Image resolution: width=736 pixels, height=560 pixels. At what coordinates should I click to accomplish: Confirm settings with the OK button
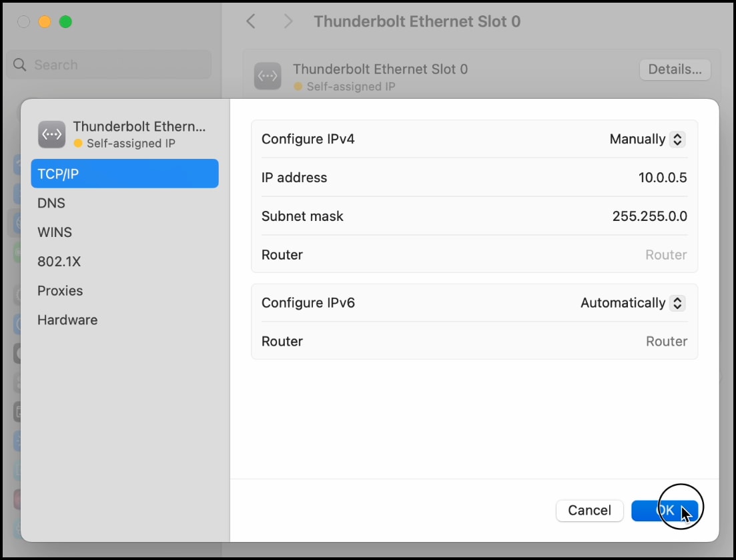[x=665, y=511]
